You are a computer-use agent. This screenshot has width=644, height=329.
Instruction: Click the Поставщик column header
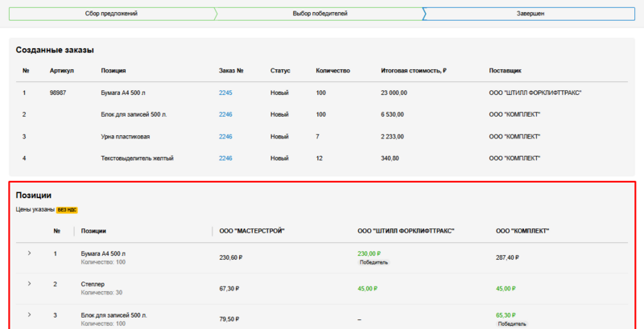pyautogui.click(x=506, y=71)
